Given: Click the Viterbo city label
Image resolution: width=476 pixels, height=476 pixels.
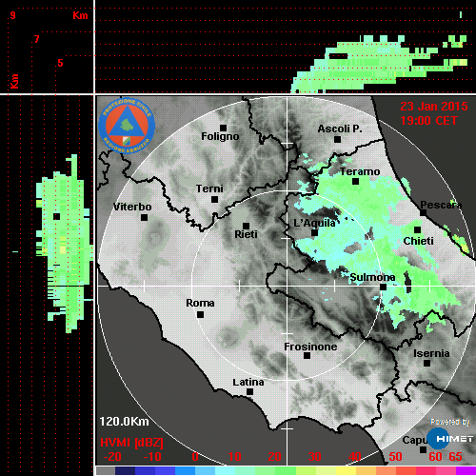Looking at the screenshot, I should 132,207.
